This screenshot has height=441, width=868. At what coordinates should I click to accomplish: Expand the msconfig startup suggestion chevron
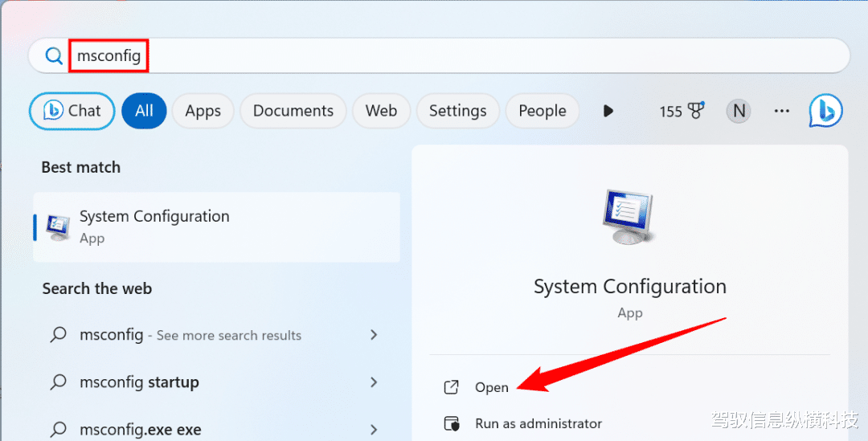click(374, 382)
